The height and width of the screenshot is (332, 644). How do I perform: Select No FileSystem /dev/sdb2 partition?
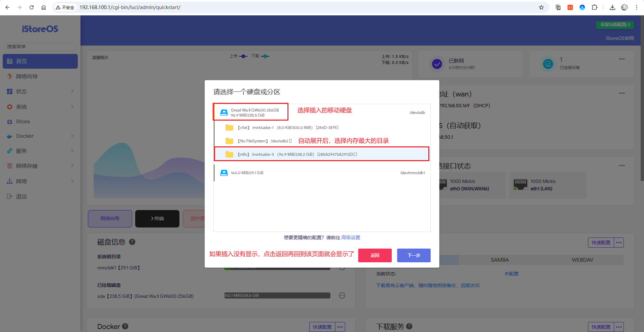[x=322, y=141]
